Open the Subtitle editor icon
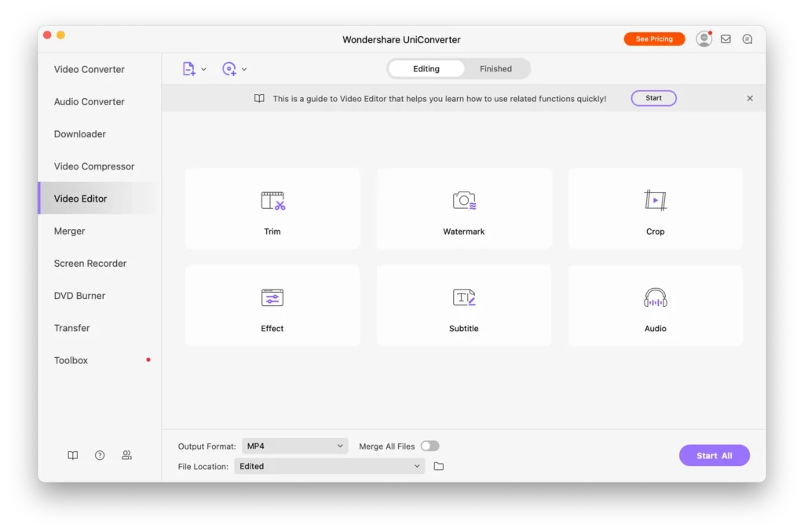The height and width of the screenshot is (532, 804). (x=464, y=297)
